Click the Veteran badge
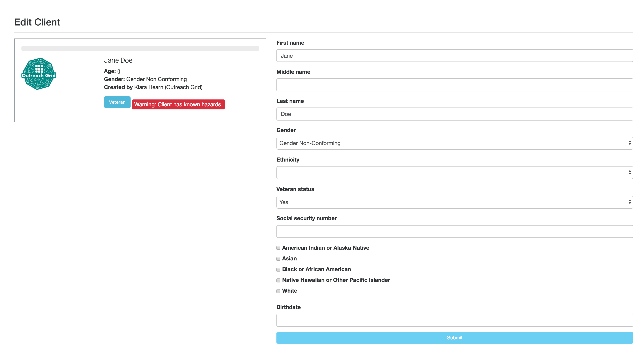The image size is (644, 348). tap(117, 102)
